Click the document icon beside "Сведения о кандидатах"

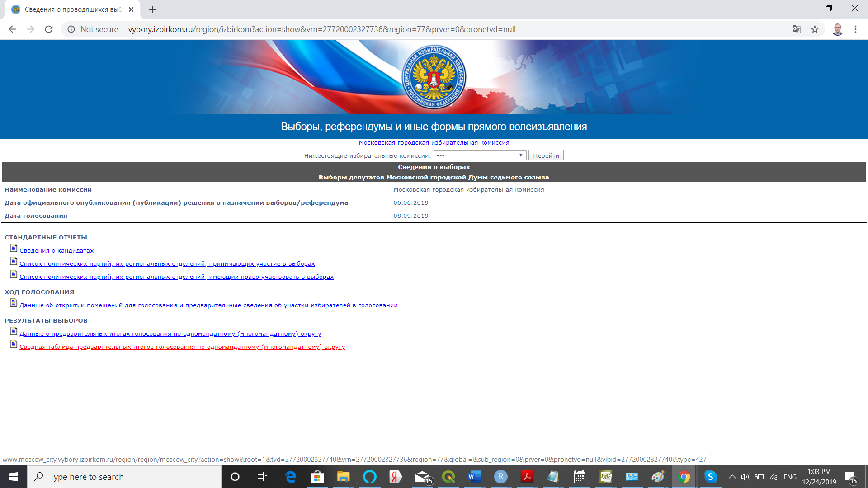(x=14, y=249)
